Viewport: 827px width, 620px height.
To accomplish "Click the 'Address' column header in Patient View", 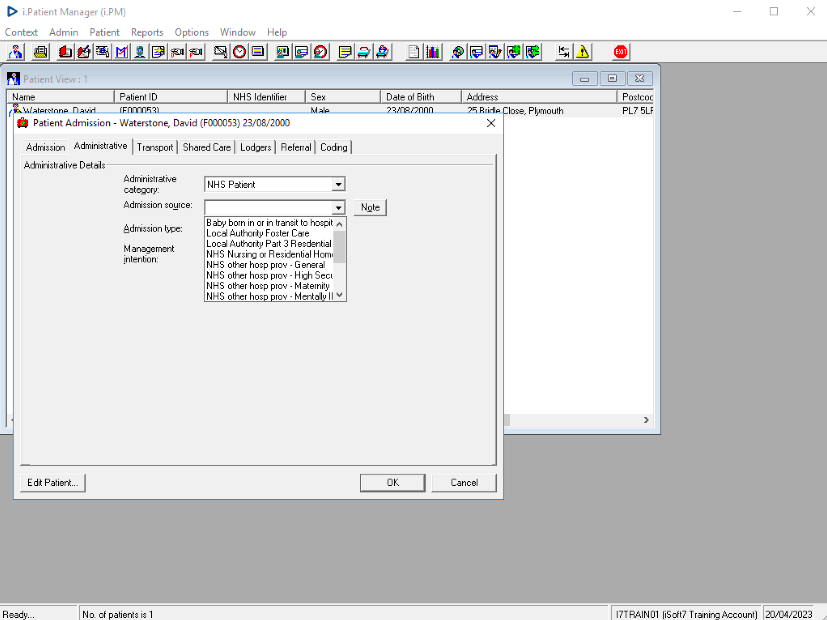I will point(539,97).
